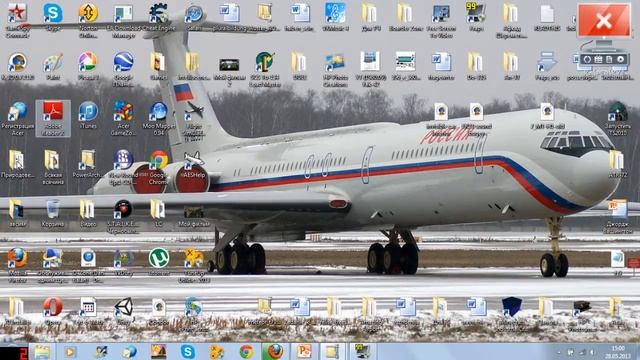The height and width of the screenshot is (360, 640).
Task: Switch to PowerPoint in the taskbar
Action: (304, 351)
